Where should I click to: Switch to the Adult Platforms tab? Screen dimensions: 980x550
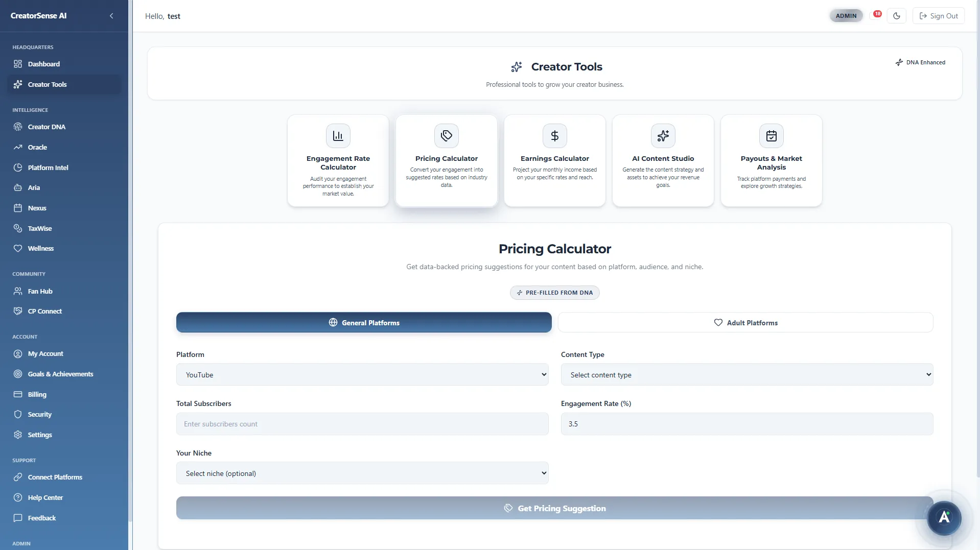(x=745, y=322)
